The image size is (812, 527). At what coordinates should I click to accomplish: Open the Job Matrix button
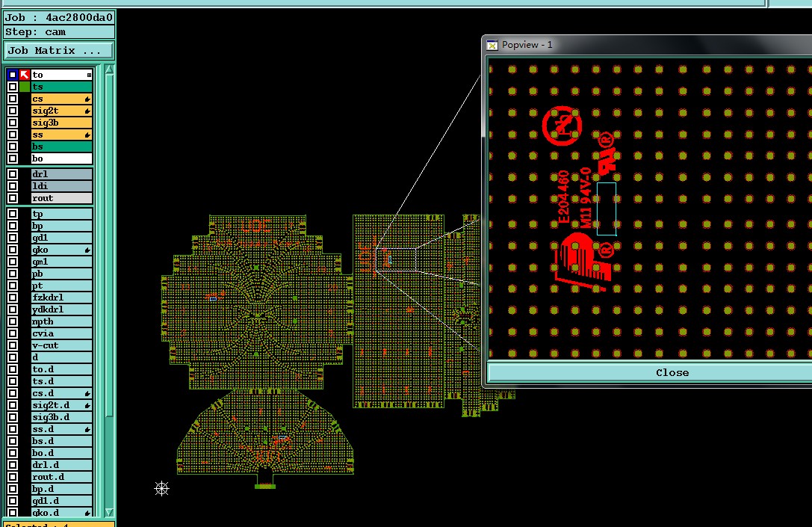pos(59,50)
